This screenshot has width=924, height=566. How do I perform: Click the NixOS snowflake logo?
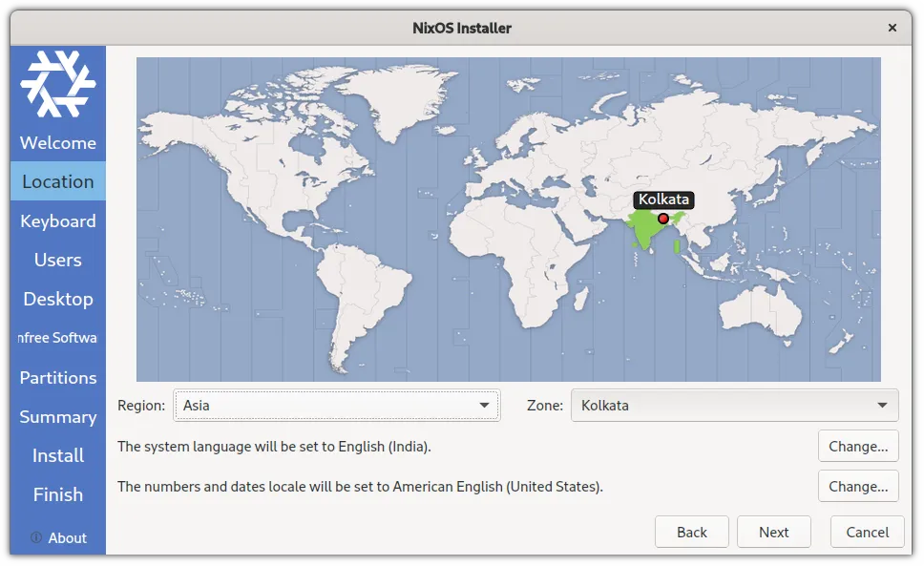pyautogui.click(x=58, y=83)
